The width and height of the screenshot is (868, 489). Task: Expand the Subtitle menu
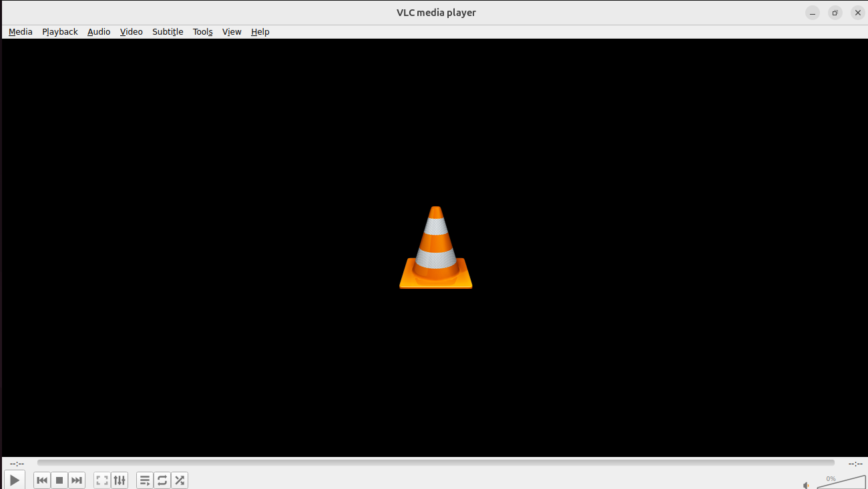point(168,31)
